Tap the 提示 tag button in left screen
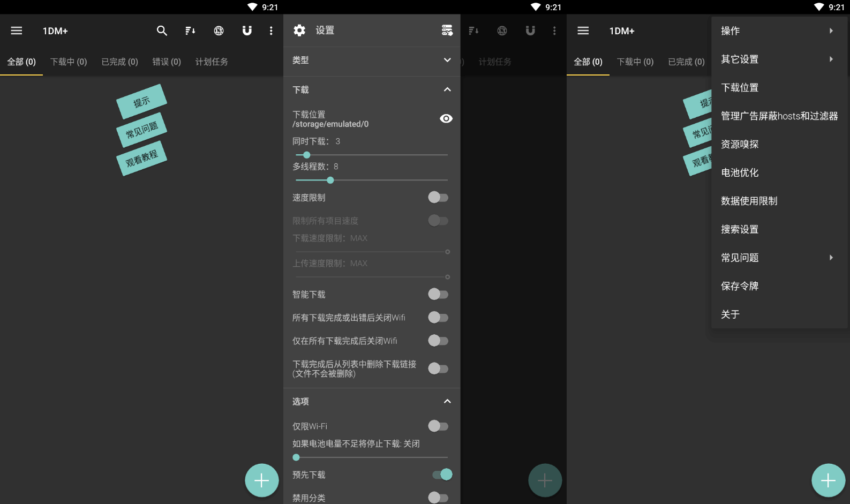The width and height of the screenshot is (850, 504). pyautogui.click(x=141, y=101)
